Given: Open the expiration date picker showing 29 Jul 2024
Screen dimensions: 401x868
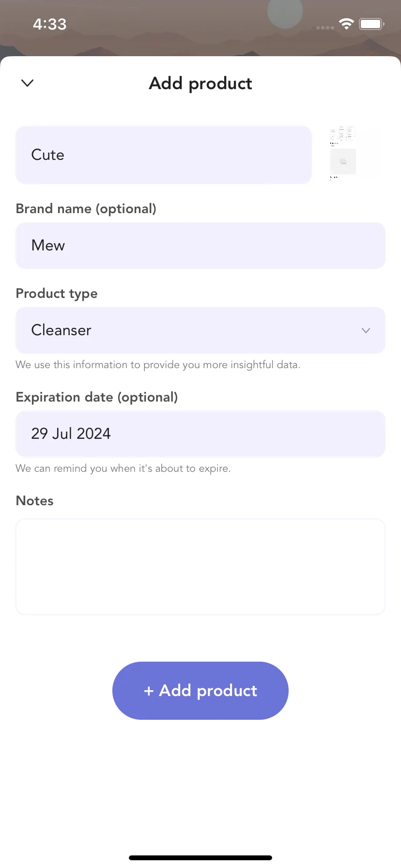Looking at the screenshot, I should 200,434.
